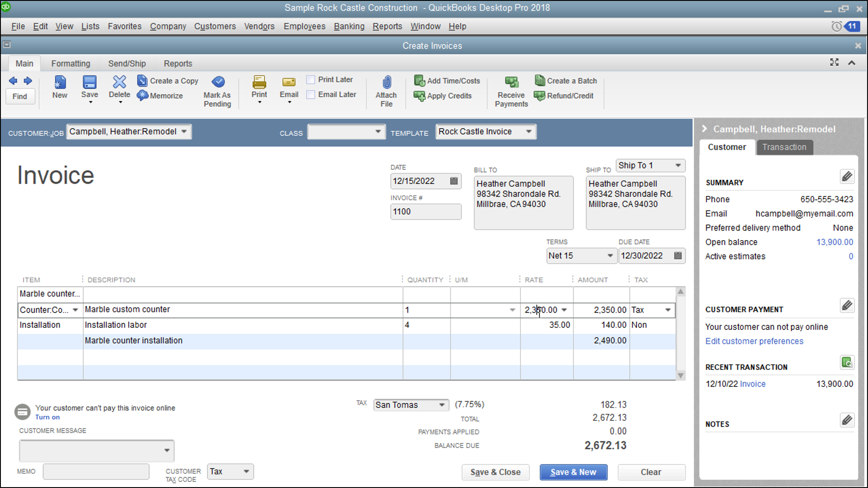Go to the previous invoice arrow
The image size is (868, 488).
pos(13,81)
